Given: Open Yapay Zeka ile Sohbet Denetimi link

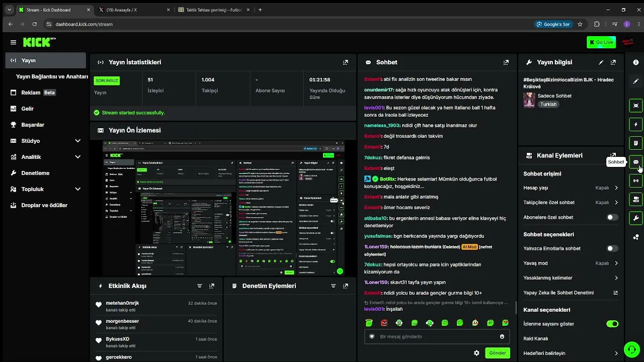Looking at the screenshot, I should point(571,293).
